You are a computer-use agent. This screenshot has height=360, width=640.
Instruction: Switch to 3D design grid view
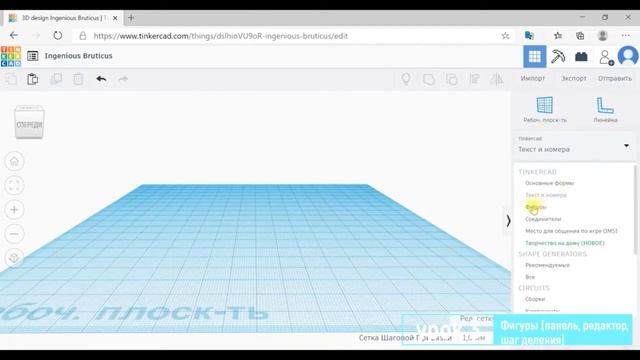535,56
